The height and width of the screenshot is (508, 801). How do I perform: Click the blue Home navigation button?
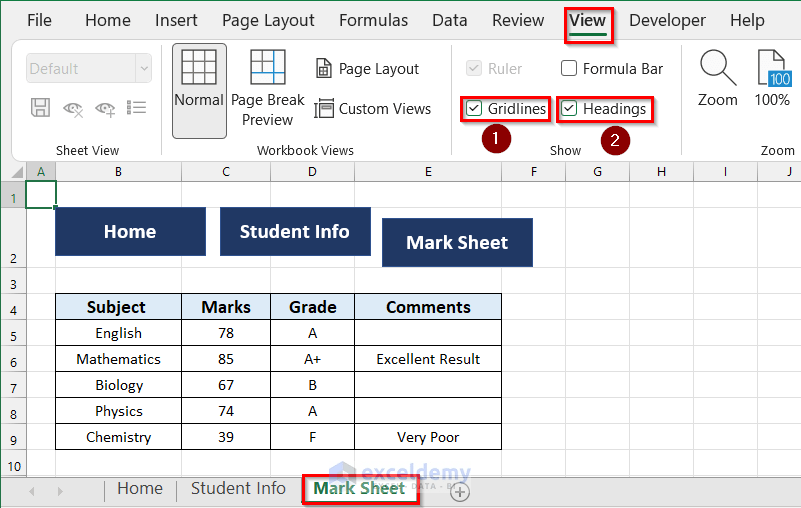(130, 232)
